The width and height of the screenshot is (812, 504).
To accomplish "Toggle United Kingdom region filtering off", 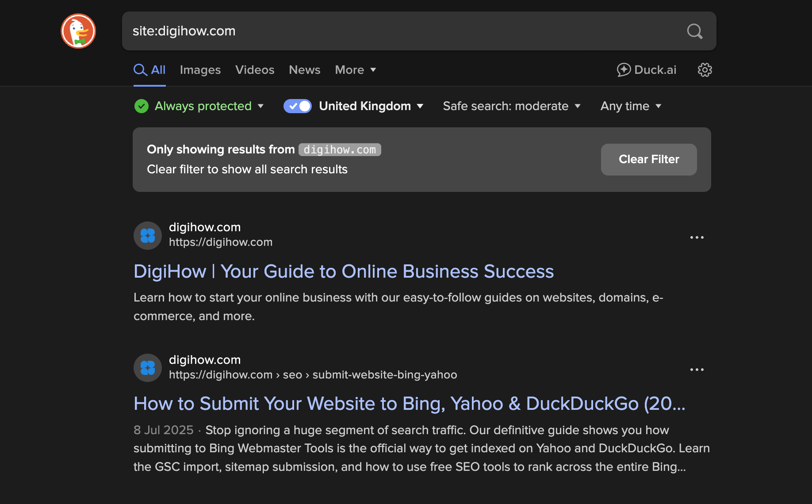I will (297, 106).
